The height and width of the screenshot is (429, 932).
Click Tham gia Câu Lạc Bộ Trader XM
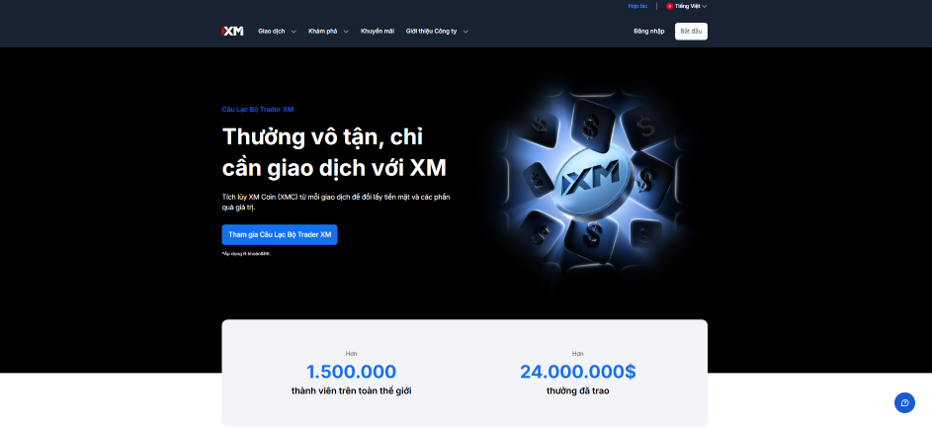click(279, 235)
